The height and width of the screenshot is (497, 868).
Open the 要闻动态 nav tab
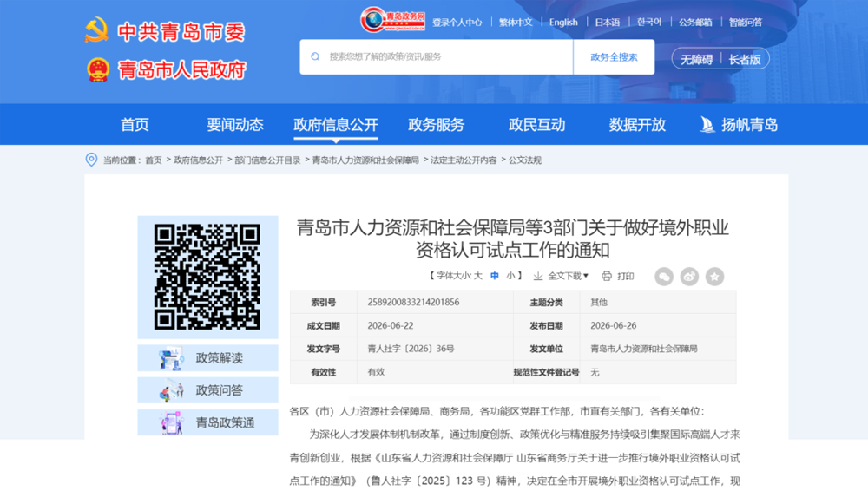coord(234,125)
